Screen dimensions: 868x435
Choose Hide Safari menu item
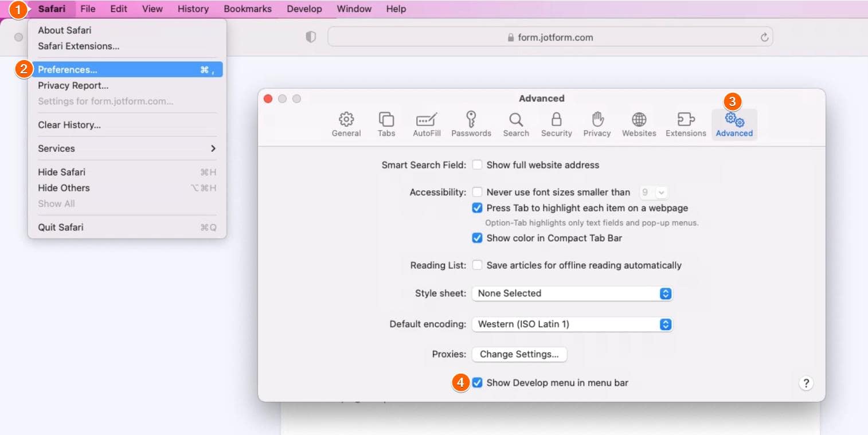pos(127,172)
